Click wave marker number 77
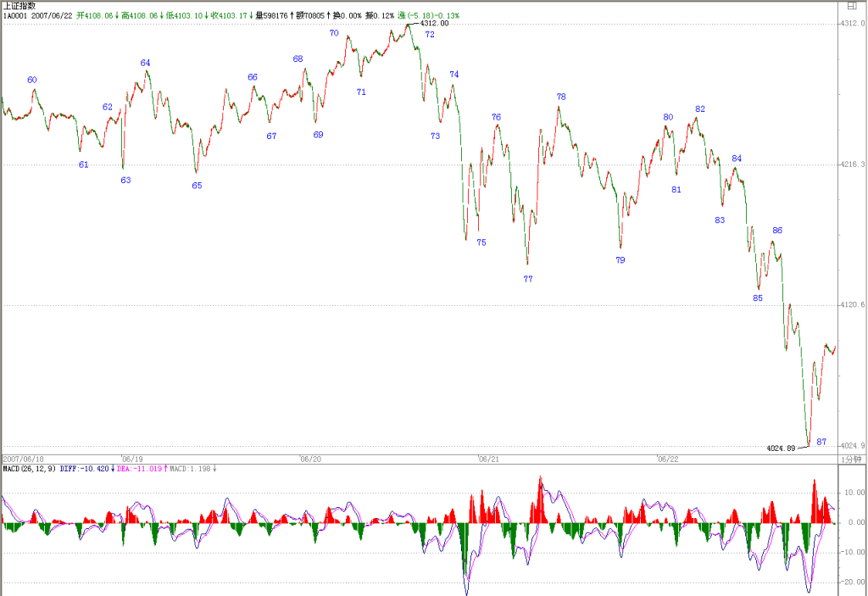Screen dimensions: 868x596 pos(528,279)
